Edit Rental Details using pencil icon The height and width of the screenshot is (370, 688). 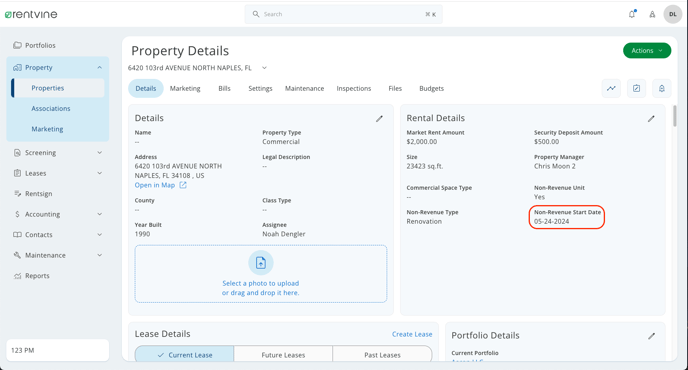click(x=651, y=119)
